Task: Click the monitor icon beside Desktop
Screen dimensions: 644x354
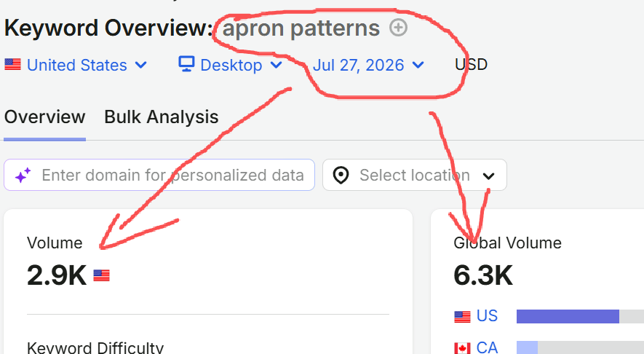Action: click(x=186, y=64)
